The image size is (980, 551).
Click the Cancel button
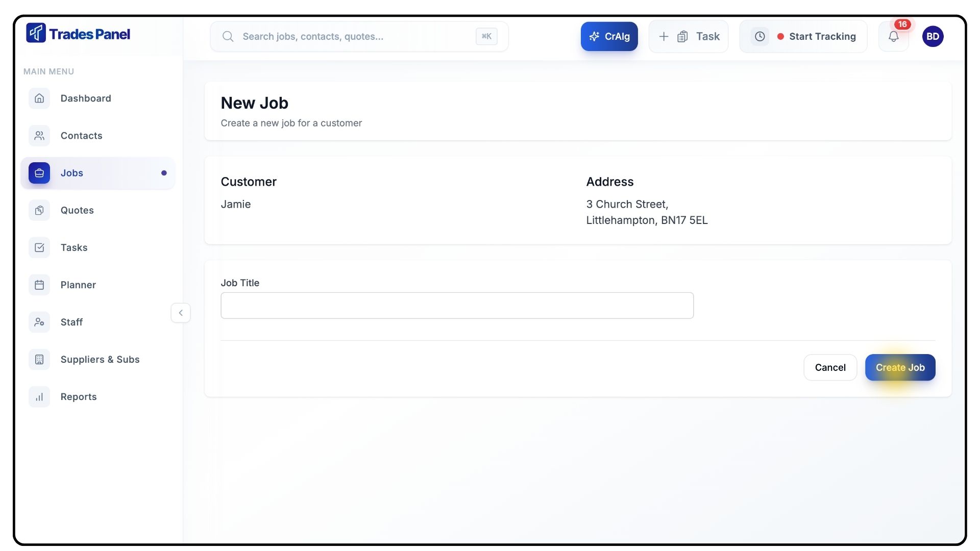click(830, 367)
